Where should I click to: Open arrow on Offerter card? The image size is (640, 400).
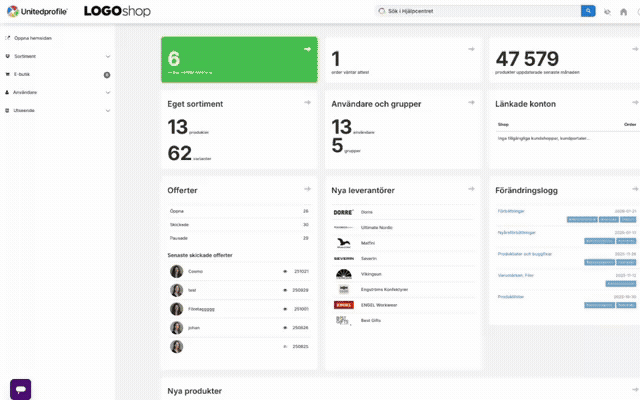point(307,189)
